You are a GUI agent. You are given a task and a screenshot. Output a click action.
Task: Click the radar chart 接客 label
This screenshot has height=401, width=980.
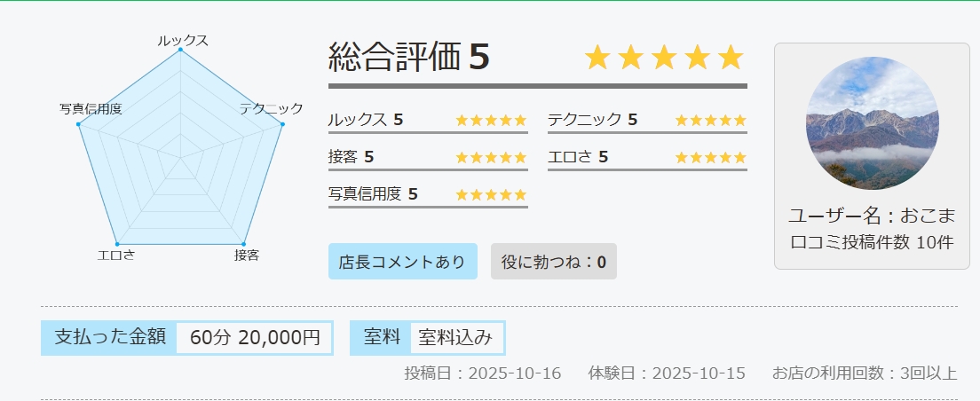(x=247, y=256)
